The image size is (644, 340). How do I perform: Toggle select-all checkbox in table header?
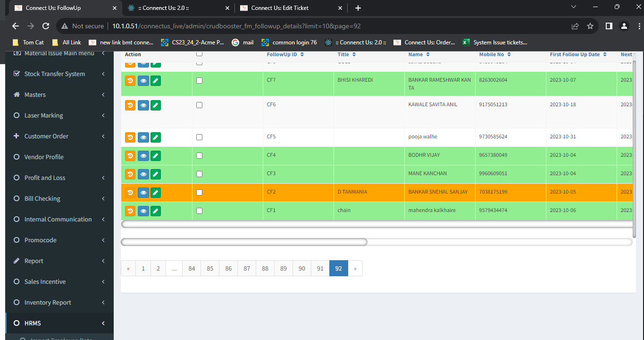coord(199,53)
